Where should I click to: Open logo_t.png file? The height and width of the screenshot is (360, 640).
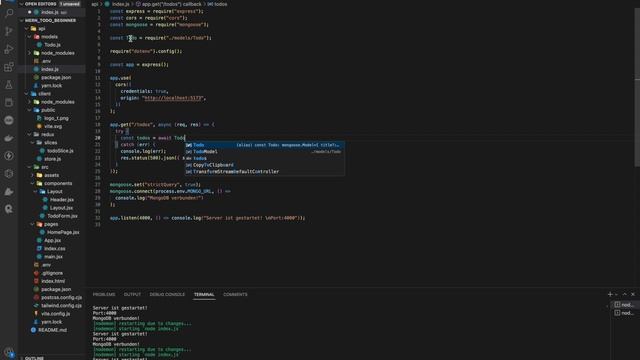56,118
